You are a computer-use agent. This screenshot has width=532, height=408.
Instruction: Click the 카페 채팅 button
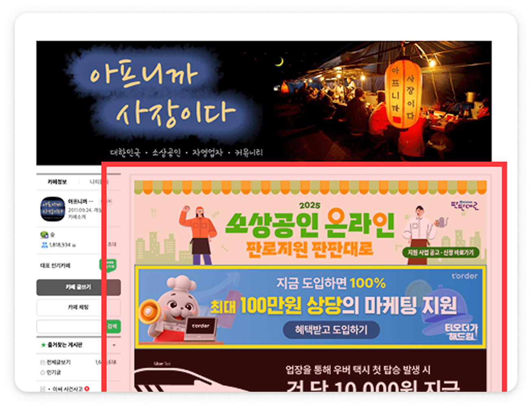78,307
